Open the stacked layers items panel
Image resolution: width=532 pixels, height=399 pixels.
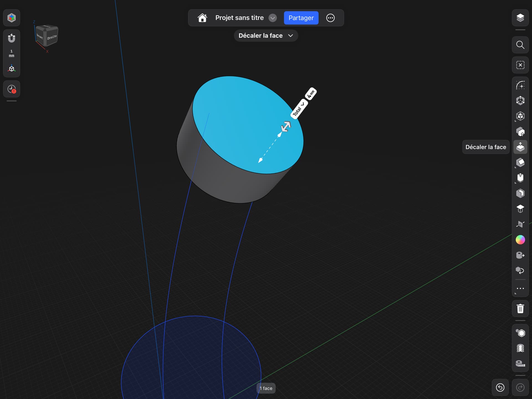click(x=520, y=18)
